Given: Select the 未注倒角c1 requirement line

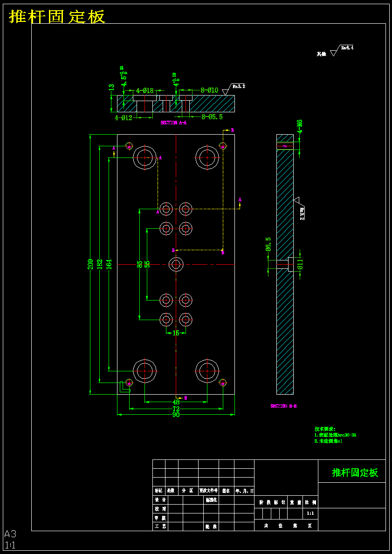Looking at the screenshot, I should point(328,441).
